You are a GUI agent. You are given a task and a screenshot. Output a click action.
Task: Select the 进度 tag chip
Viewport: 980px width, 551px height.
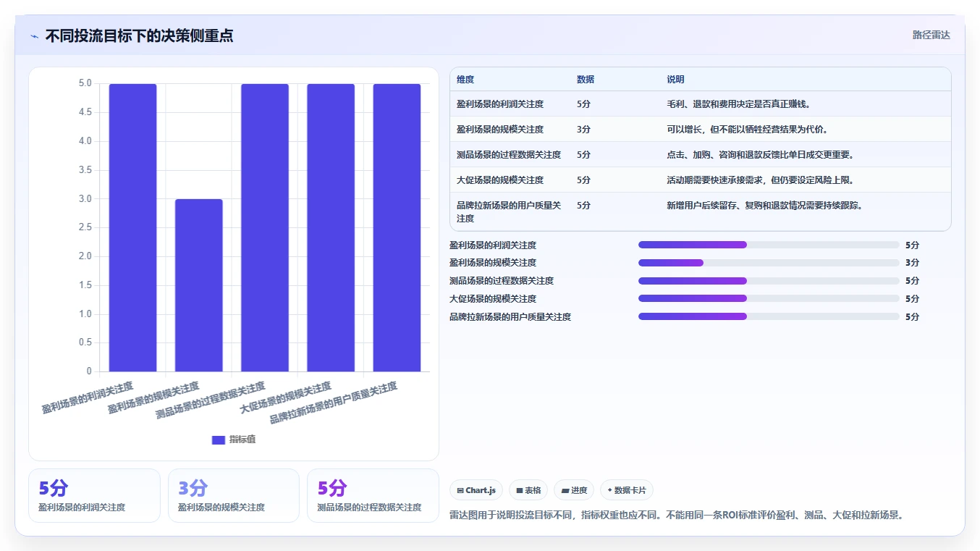[x=574, y=490]
